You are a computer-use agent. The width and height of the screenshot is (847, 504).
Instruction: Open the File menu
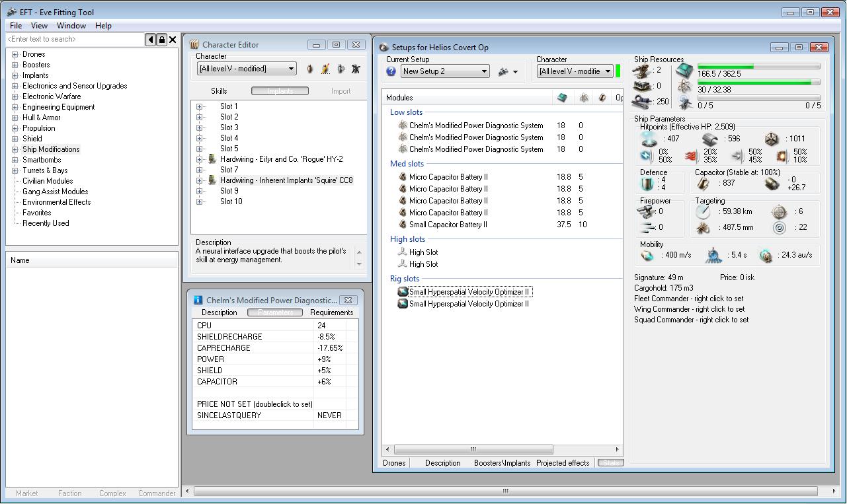[16, 26]
